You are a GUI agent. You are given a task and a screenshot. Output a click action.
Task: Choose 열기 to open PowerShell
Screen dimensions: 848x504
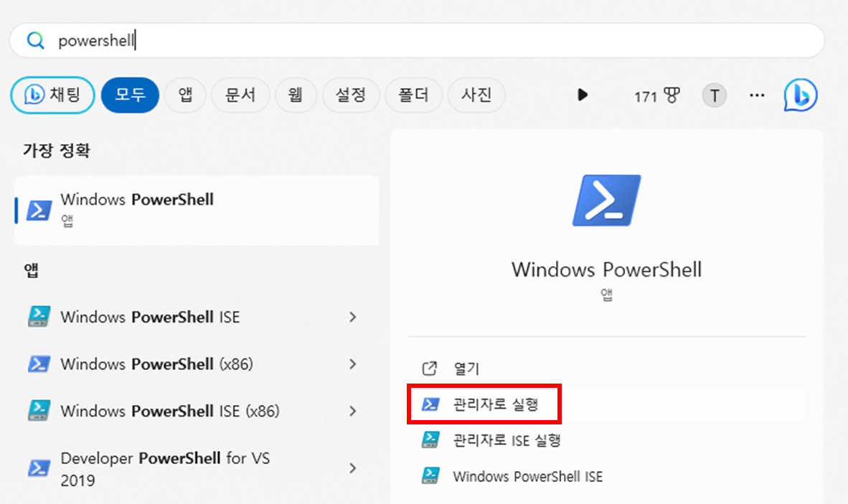pos(606,369)
